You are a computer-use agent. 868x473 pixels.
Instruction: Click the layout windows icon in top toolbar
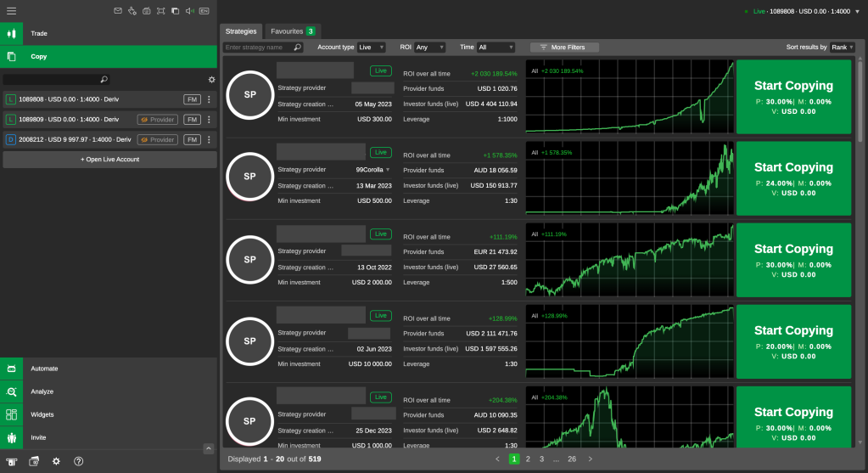pyautogui.click(x=175, y=10)
